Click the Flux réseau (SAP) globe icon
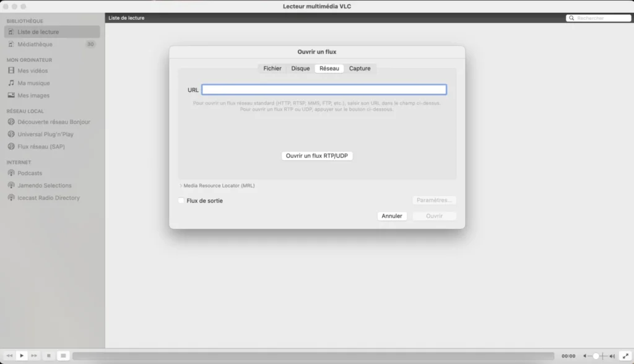Viewport: 634px width, 364px height. pyautogui.click(x=11, y=147)
